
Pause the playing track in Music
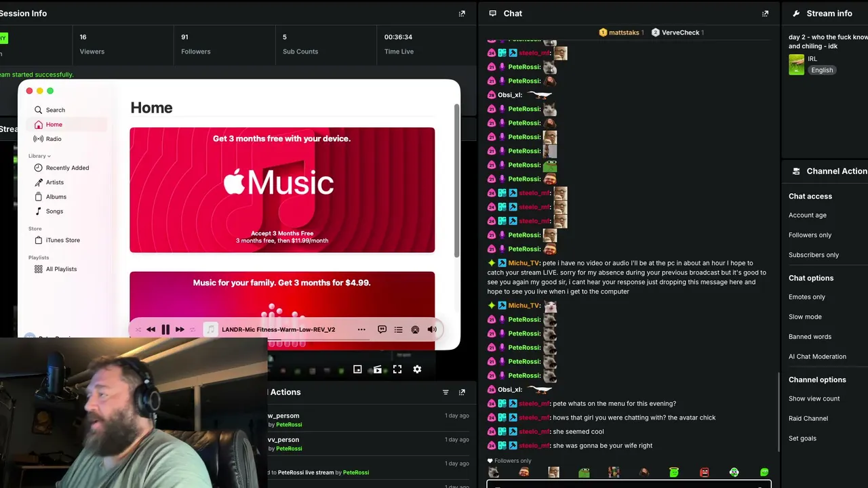(x=165, y=329)
